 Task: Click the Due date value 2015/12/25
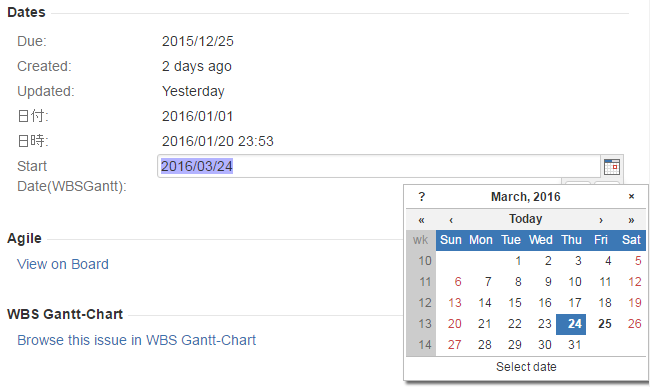pyautogui.click(x=198, y=41)
